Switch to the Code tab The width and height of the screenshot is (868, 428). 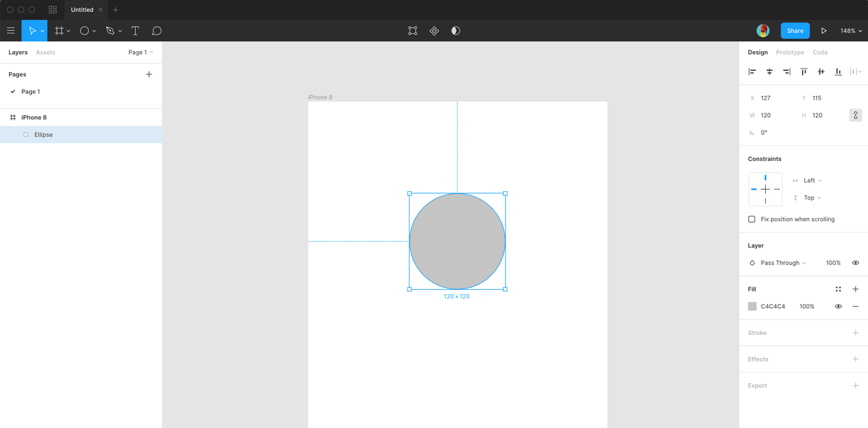tap(820, 53)
